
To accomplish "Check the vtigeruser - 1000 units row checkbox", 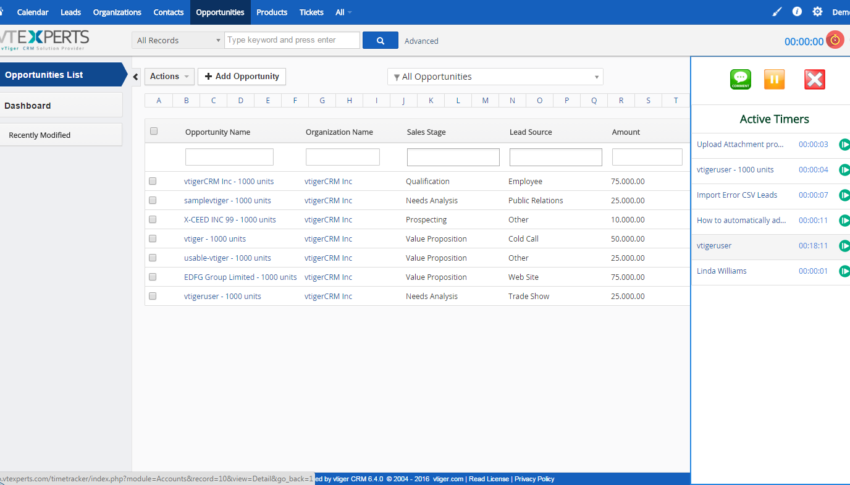I will (x=153, y=296).
